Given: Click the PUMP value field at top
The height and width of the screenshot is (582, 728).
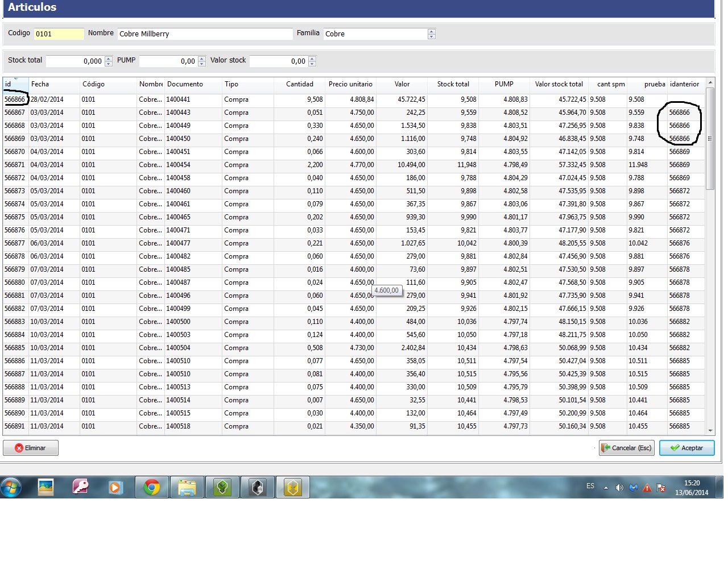Looking at the screenshot, I should click(168, 61).
